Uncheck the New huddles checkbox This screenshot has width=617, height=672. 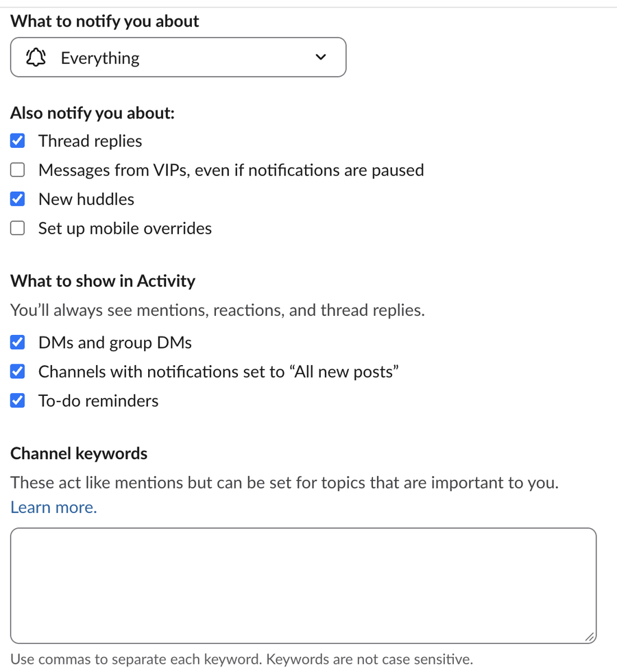[x=18, y=199]
